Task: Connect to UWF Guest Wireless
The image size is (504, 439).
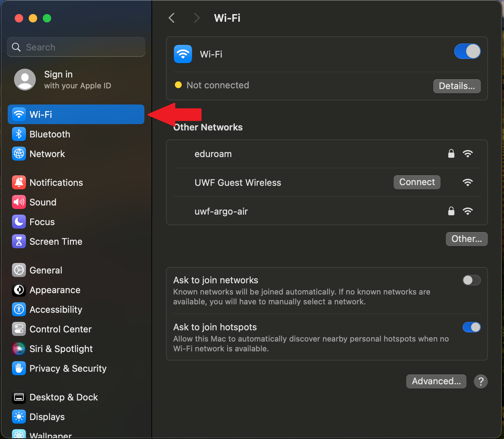Action: 417,182
